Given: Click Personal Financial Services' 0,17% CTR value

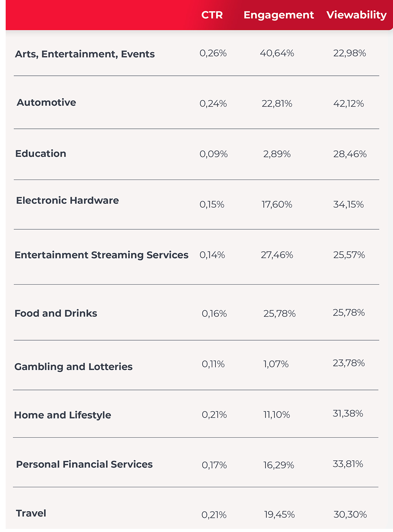Looking at the screenshot, I should 214,465.
